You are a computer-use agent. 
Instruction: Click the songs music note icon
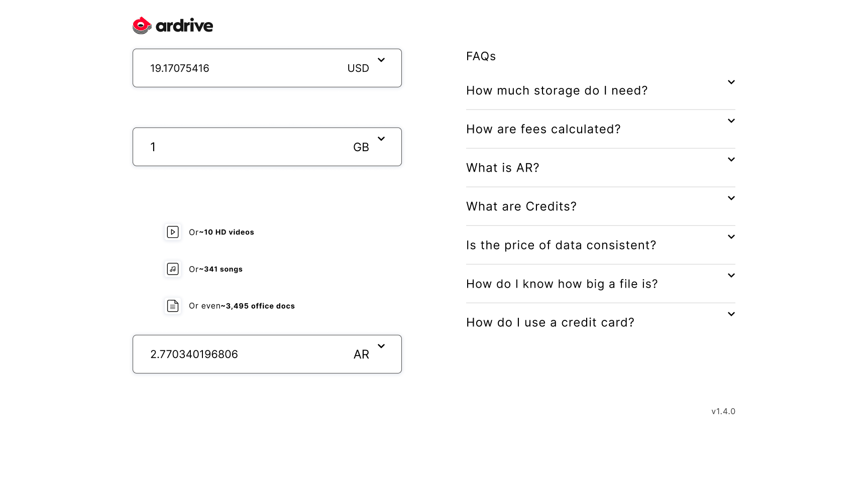(173, 269)
